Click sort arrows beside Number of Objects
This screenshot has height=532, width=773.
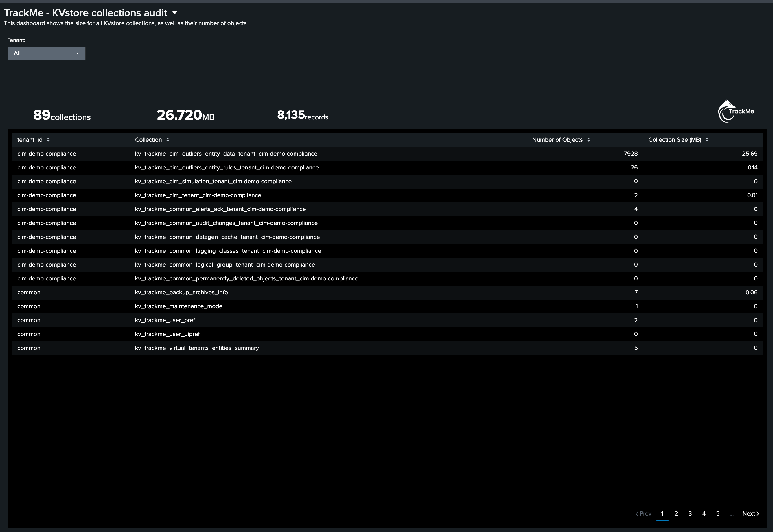click(x=588, y=140)
